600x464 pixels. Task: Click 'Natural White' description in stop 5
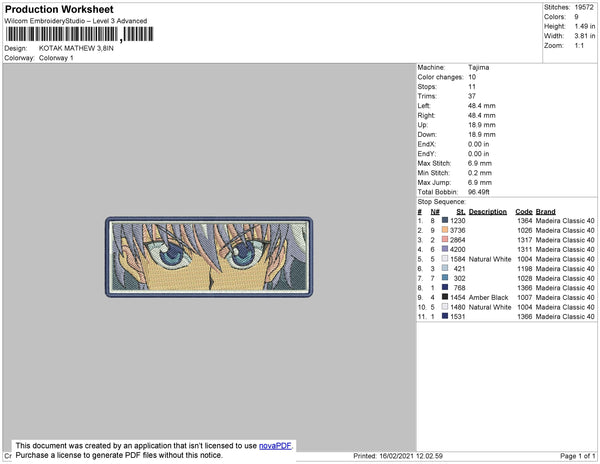pos(490,259)
